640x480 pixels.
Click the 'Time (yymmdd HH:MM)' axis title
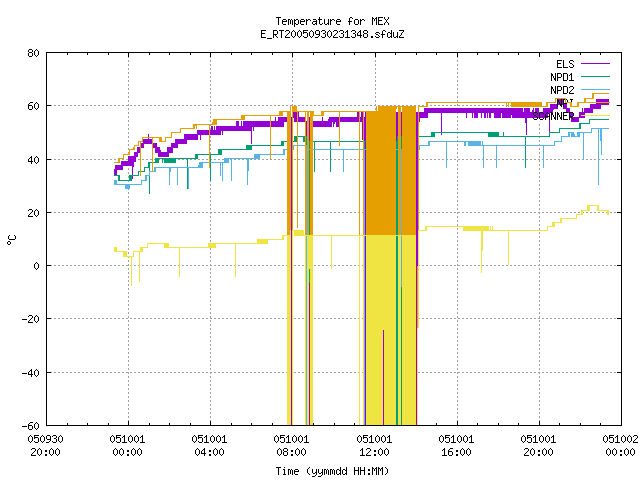pyautogui.click(x=332, y=471)
